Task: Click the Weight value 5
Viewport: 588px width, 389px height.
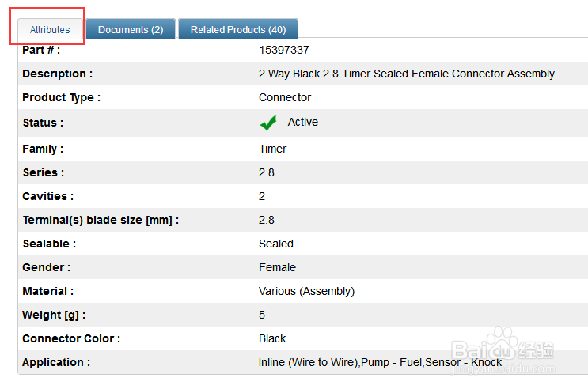Action: (x=262, y=315)
